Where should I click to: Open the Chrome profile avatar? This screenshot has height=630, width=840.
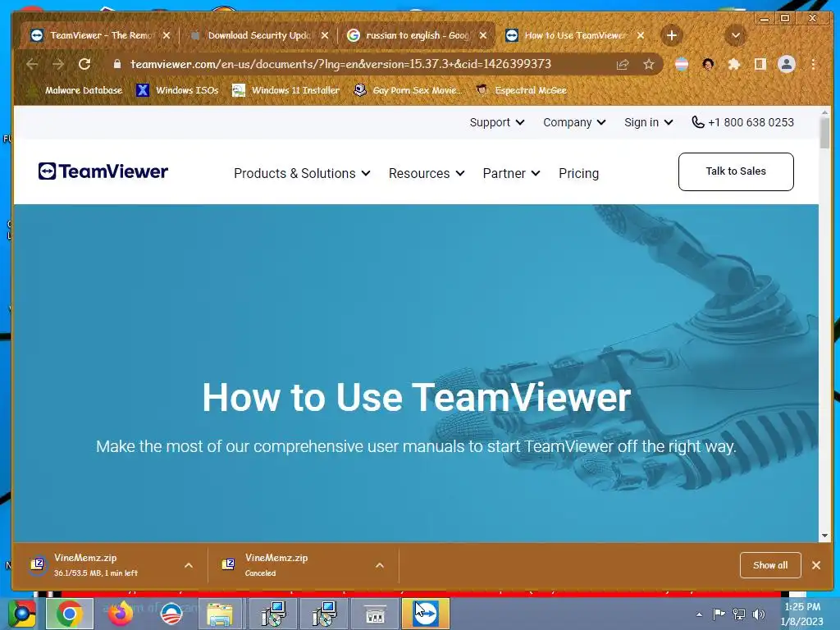pyautogui.click(x=787, y=64)
